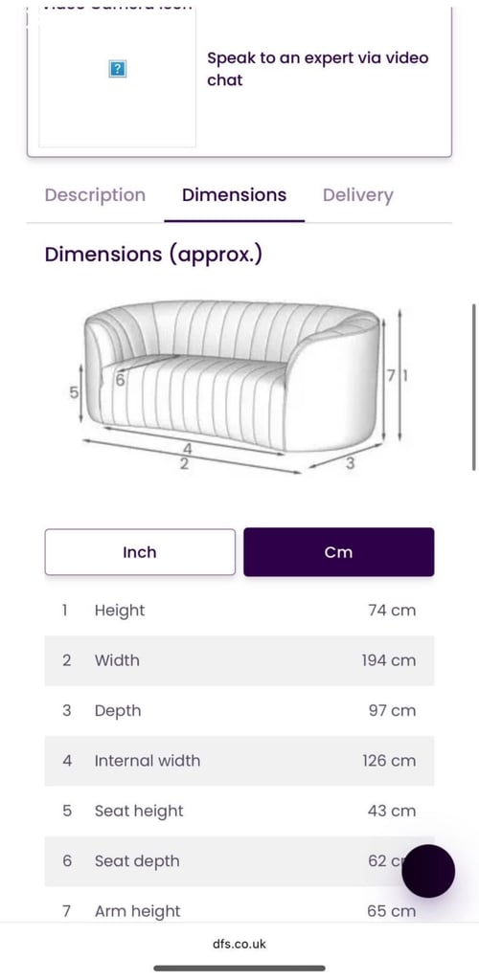Click the Width 194 cm row
This screenshot has height=980, width=479.
pos(239,660)
